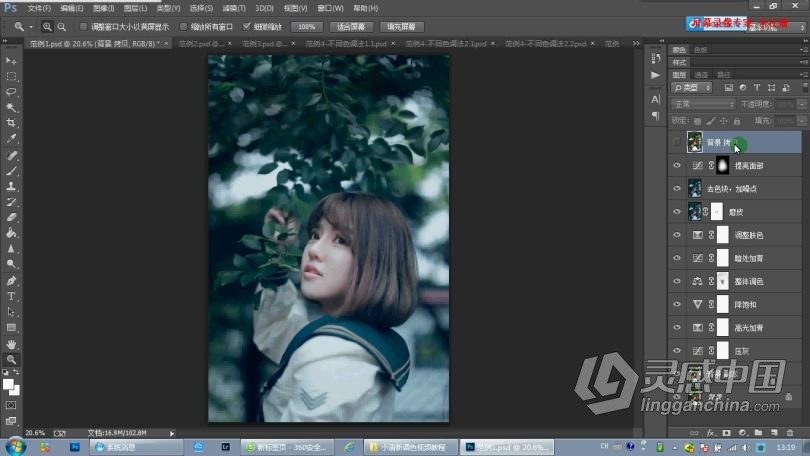Click the Windows Start button
The width and height of the screenshot is (810, 456).
point(14,447)
